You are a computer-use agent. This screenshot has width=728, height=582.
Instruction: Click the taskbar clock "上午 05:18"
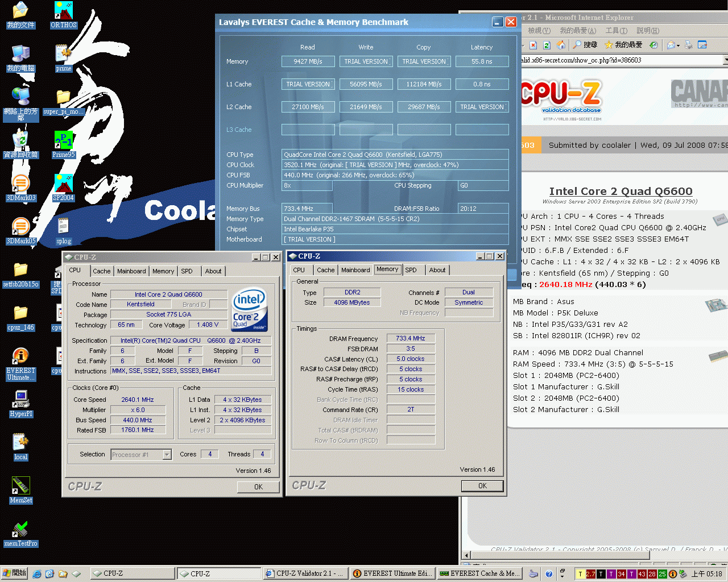pyautogui.click(x=706, y=574)
